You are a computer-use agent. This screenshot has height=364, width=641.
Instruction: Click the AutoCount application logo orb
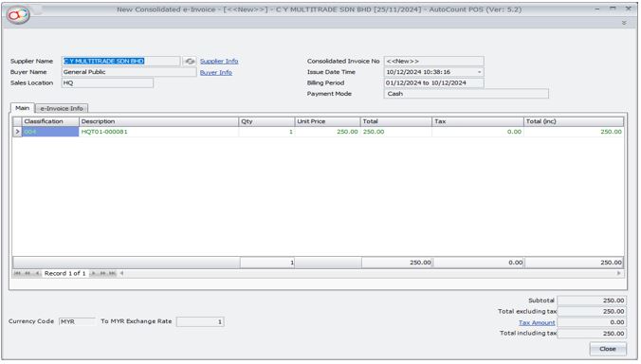click(x=18, y=15)
